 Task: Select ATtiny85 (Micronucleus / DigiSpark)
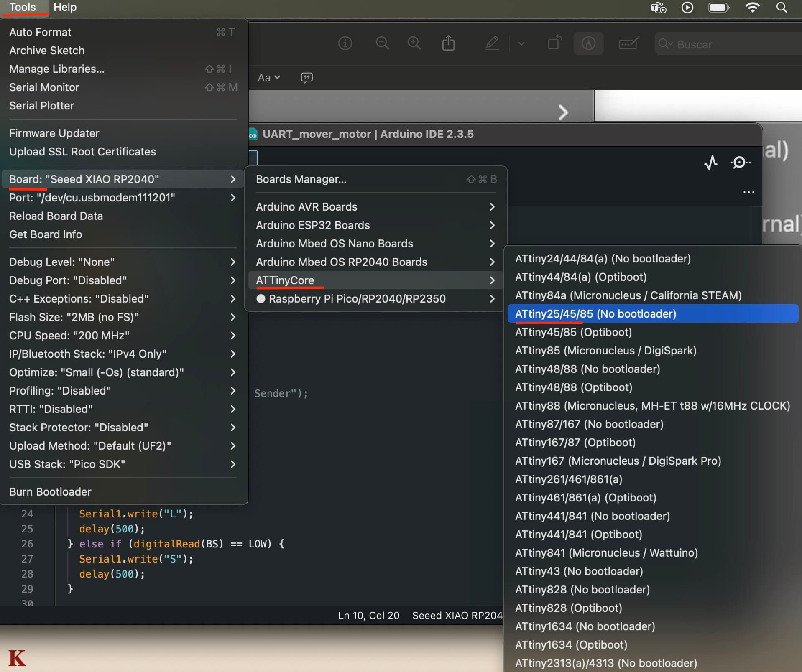pyautogui.click(x=653, y=351)
